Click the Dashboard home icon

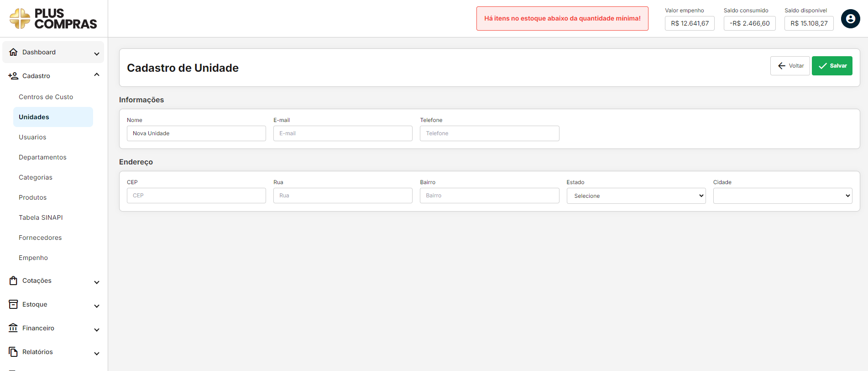pos(13,52)
